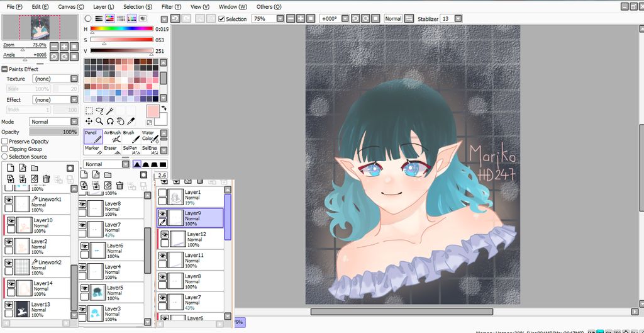644x333 pixels.
Task: Toggle the HSV slider panel
Action: (109, 18)
